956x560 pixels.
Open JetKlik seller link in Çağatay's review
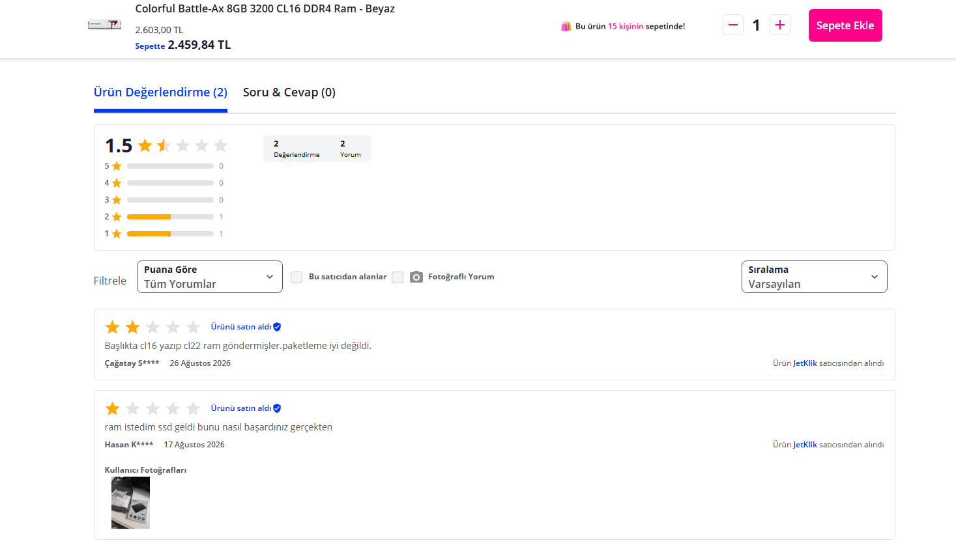(805, 363)
